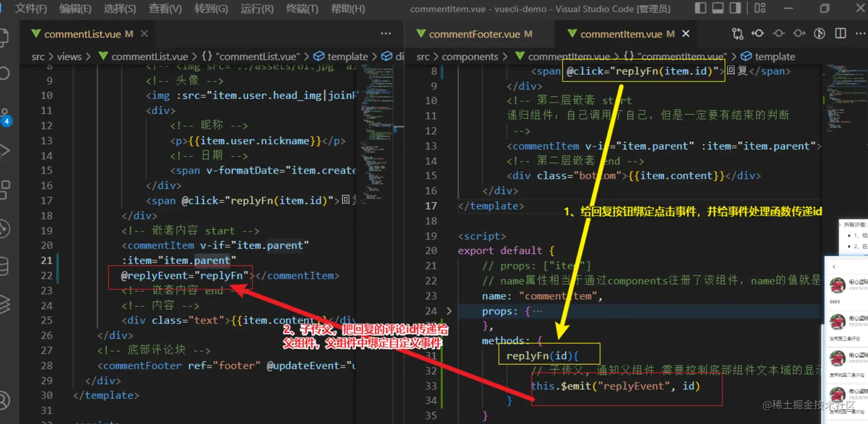This screenshot has width=868, height=424.
Task: Open '{} "commentList.vue"' breadcrumb
Action: tap(250, 56)
